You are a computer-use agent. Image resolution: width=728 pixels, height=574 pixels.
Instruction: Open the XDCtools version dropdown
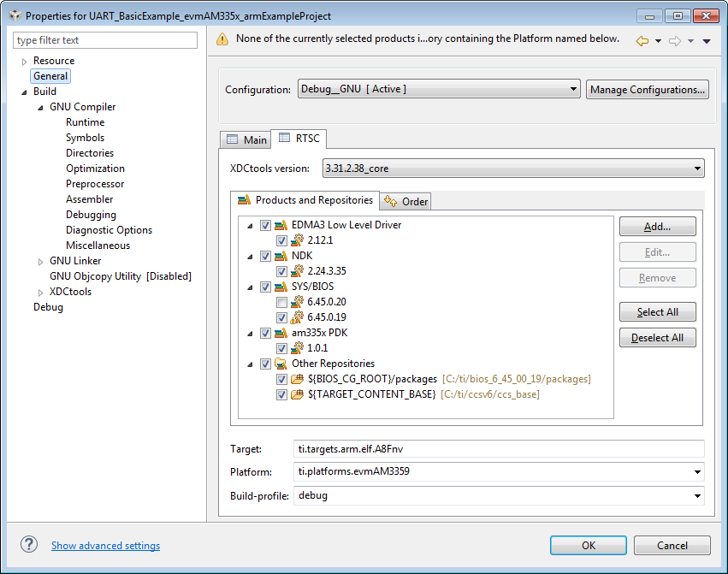pos(513,169)
